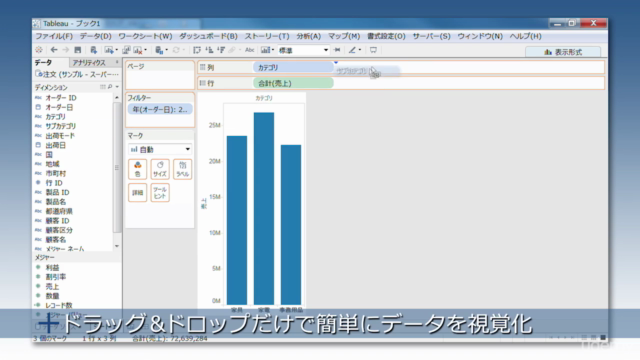Click the Tableau start page icon

39,50
